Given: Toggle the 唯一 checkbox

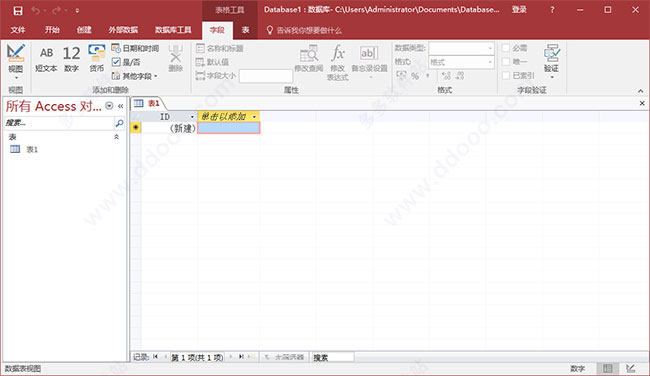Looking at the screenshot, I should (506, 62).
